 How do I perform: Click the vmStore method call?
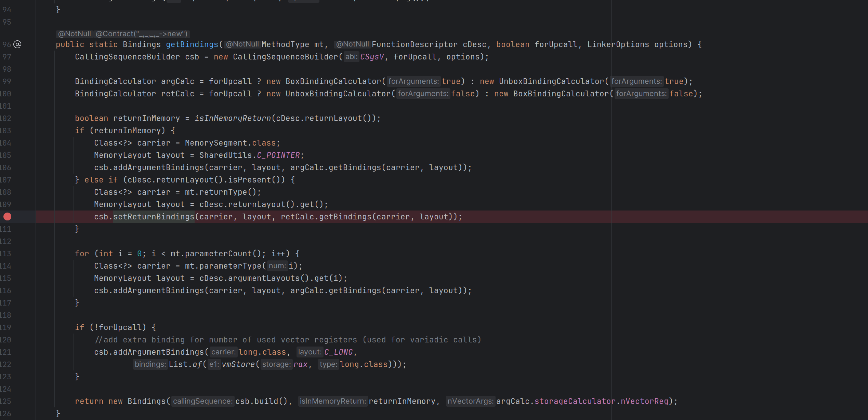(x=238, y=364)
